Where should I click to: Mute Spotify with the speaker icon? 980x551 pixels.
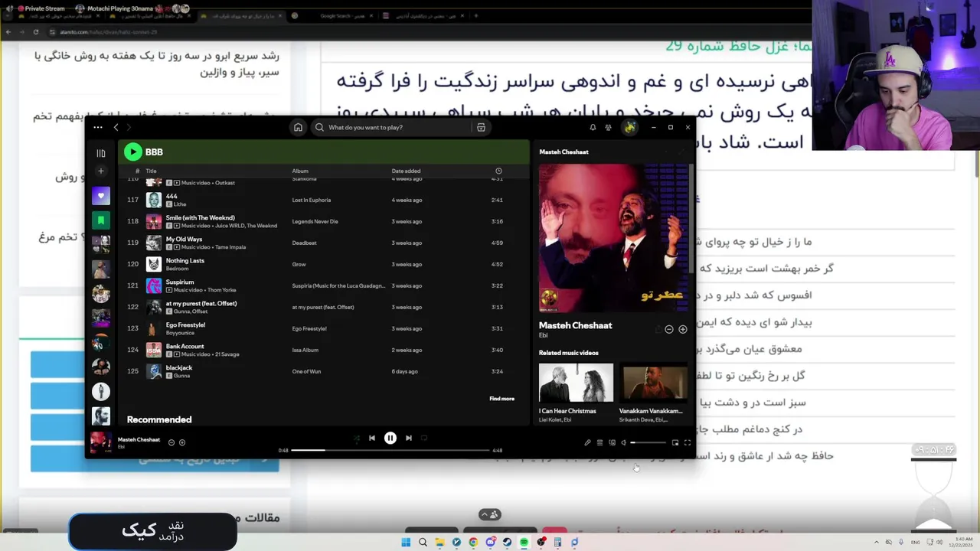point(623,442)
